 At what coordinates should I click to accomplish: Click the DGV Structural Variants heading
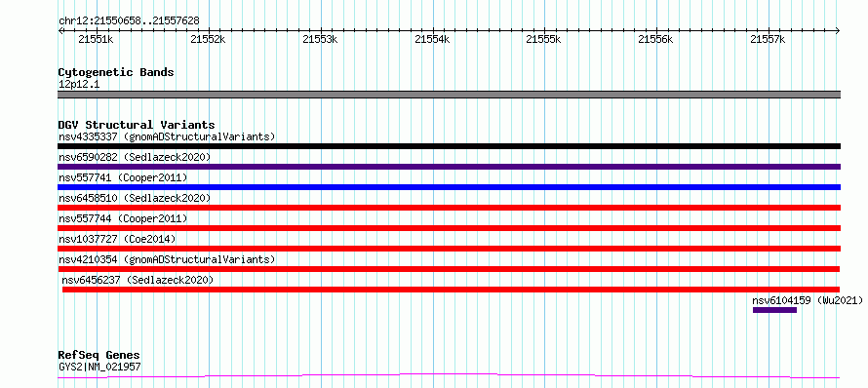[x=137, y=125]
